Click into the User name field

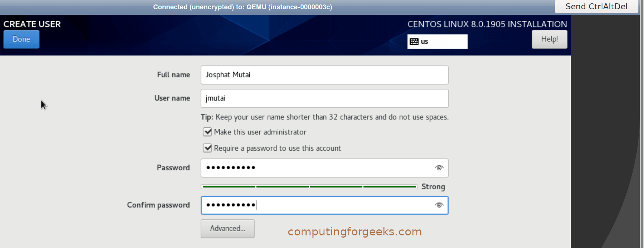point(324,98)
